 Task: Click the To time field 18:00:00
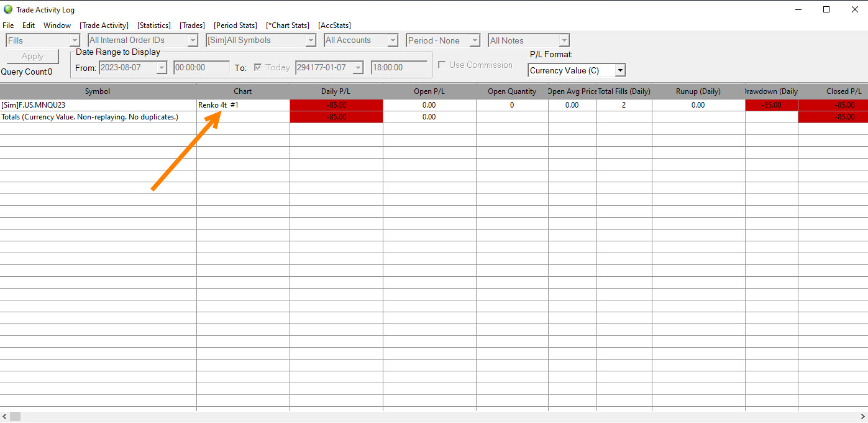pyautogui.click(x=399, y=67)
